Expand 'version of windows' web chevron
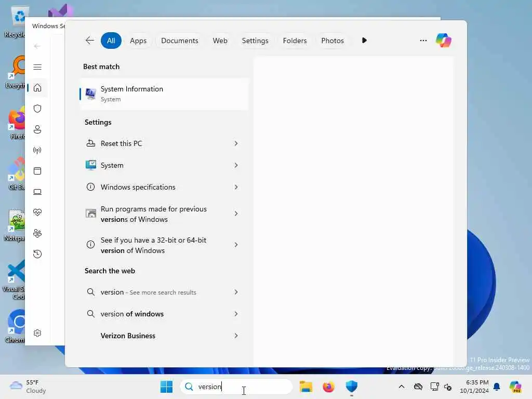The image size is (532, 399). pyautogui.click(x=236, y=314)
